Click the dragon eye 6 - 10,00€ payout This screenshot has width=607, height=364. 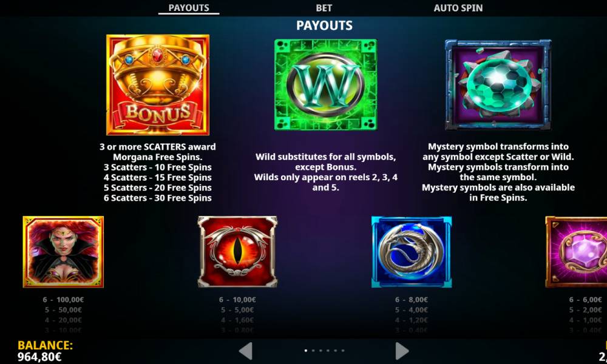tap(237, 300)
